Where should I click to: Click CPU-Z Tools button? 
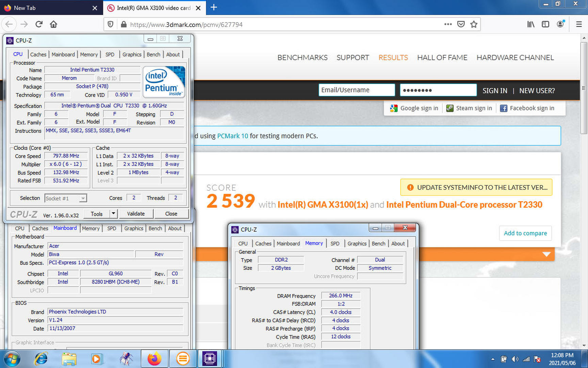97,214
